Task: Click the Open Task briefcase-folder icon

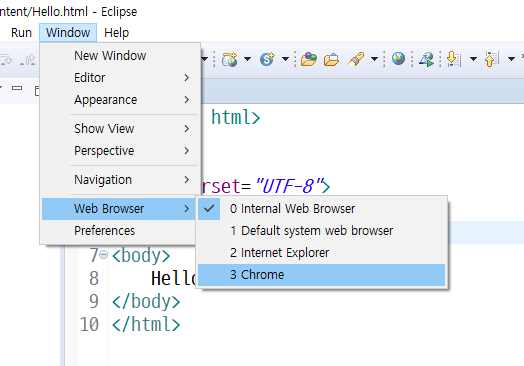Action: [x=331, y=59]
